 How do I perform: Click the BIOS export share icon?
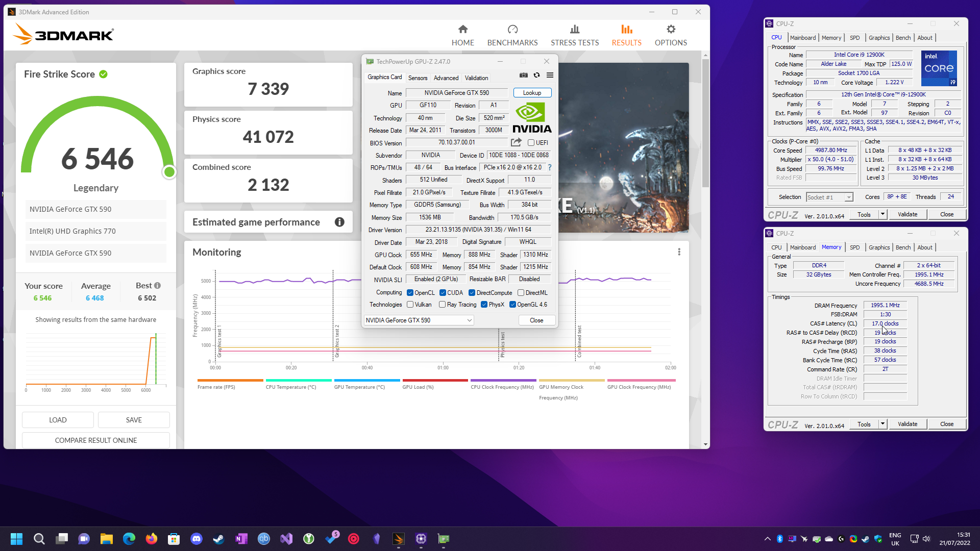(516, 142)
